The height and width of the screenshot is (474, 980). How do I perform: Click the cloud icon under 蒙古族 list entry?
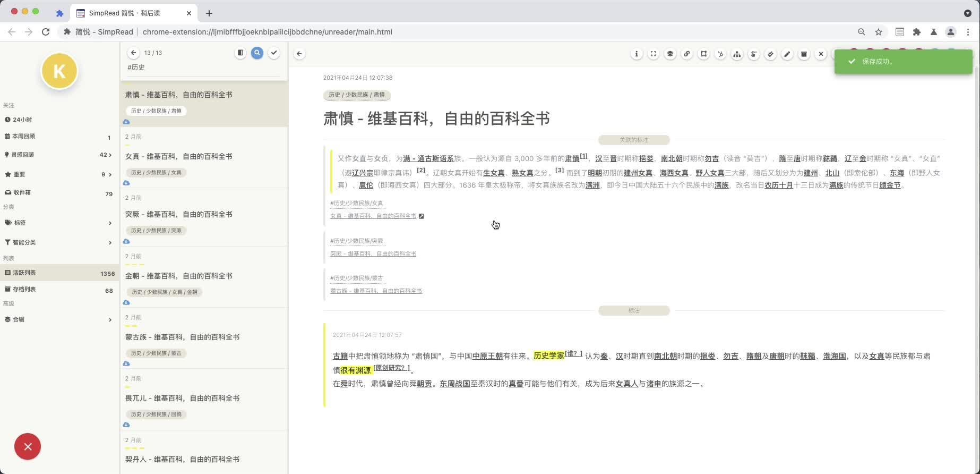click(126, 363)
